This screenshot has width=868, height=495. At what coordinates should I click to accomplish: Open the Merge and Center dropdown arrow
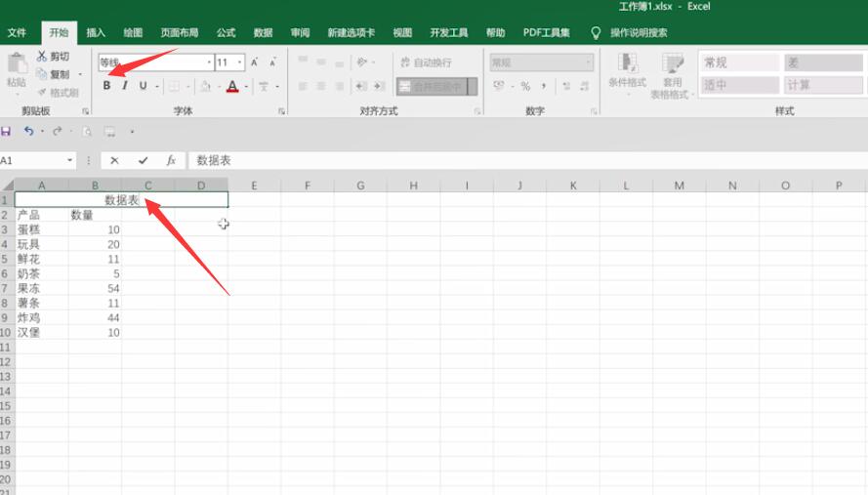473,86
